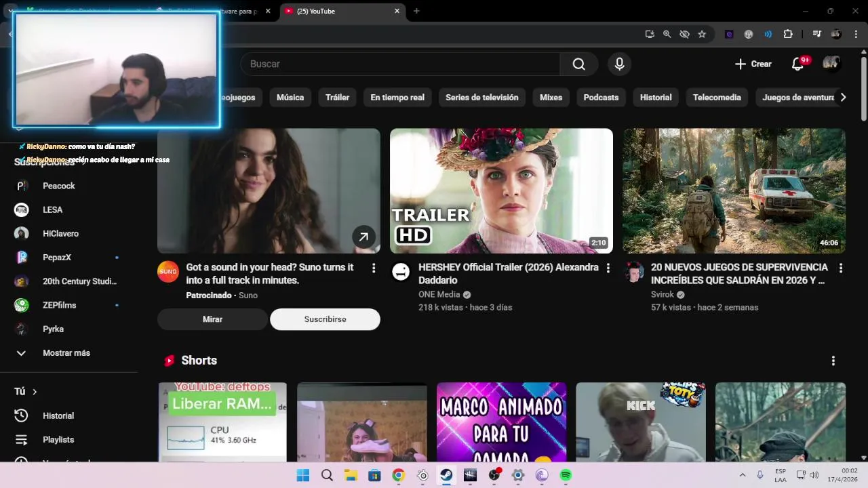Image resolution: width=868 pixels, height=488 pixels.
Task: Open the HERSHEY trailer thumbnail
Action: click(x=501, y=191)
